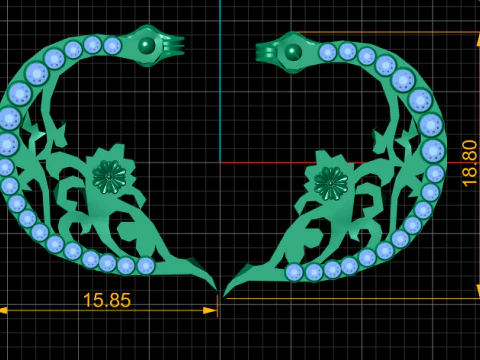The height and width of the screenshot is (360, 480).
Task: Select the left earring hinge ball
Action: tap(147, 45)
